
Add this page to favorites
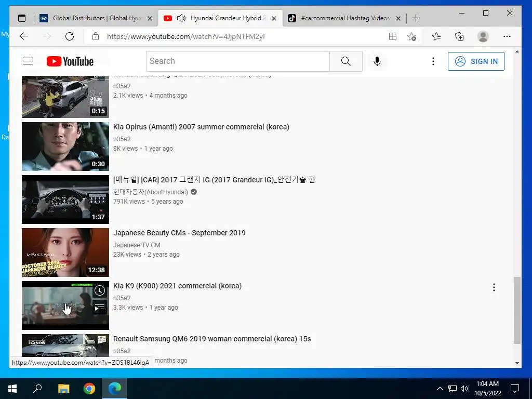pyautogui.click(x=411, y=36)
